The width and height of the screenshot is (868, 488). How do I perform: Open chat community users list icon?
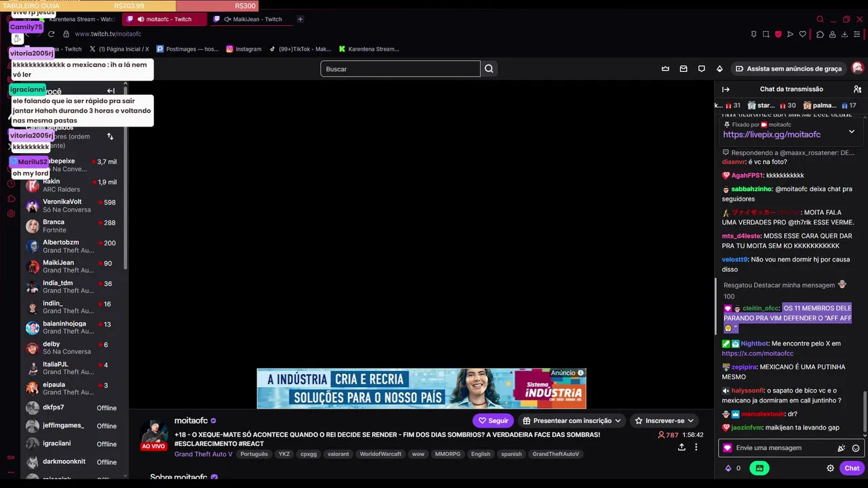click(857, 89)
